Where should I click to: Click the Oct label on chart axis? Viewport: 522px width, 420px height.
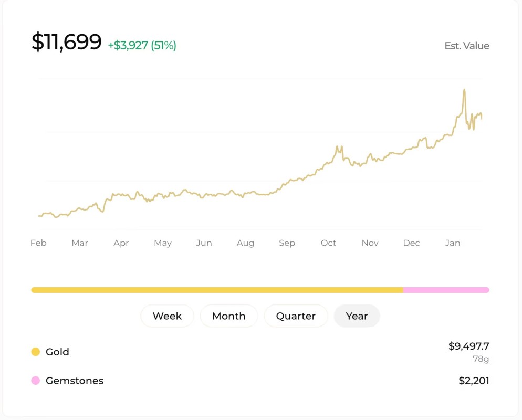(328, 243)
